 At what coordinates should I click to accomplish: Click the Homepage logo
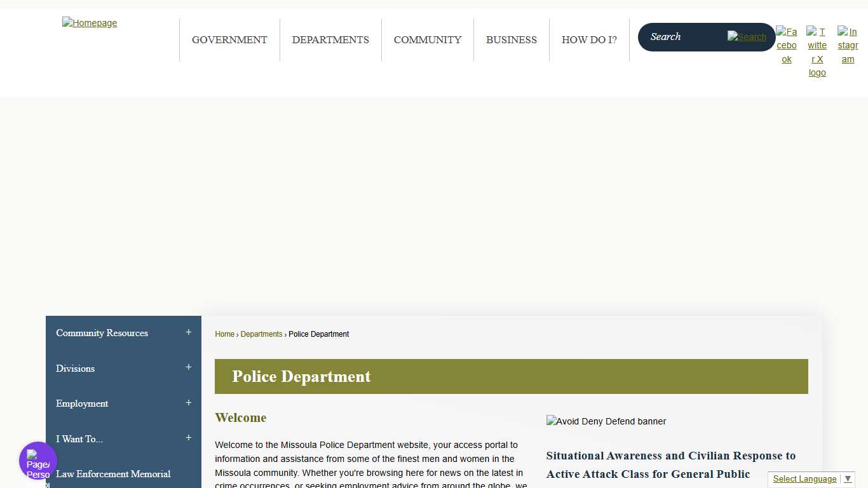(x=89, y=23)
